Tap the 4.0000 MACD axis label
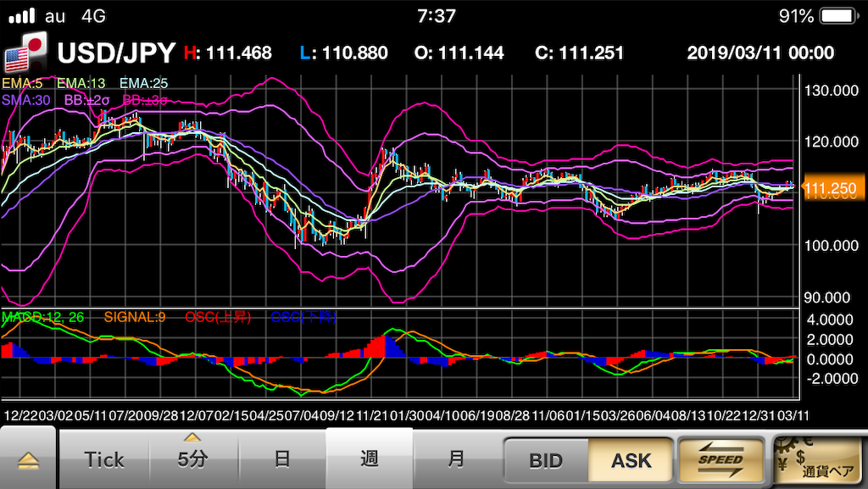The height and width of the screenshot is (489, 868). click(x=829, y=320)
